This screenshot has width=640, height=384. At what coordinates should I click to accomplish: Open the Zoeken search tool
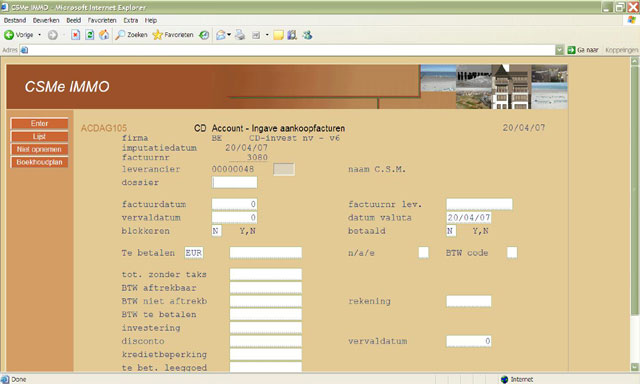click(131, 35)
